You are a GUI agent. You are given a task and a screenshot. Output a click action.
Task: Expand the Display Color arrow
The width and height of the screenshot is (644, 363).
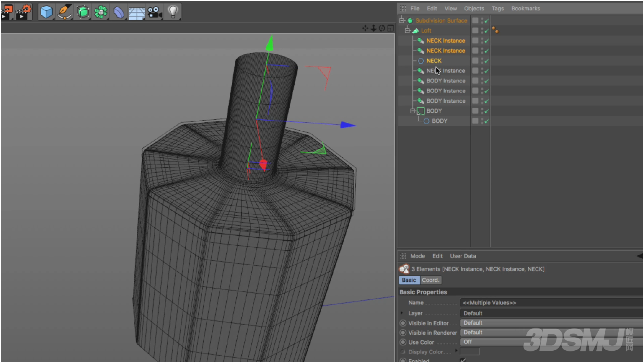pyautogui.click(x=456, y=351)
